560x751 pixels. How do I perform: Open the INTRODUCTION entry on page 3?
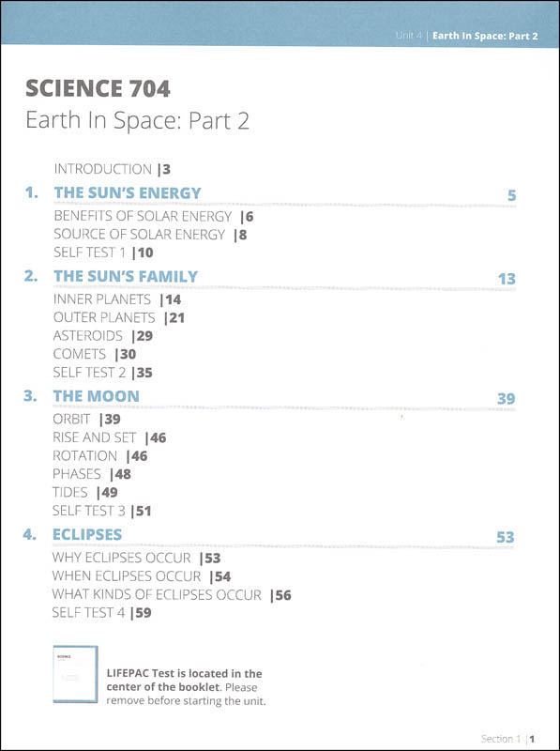click(x=112, y=169)
